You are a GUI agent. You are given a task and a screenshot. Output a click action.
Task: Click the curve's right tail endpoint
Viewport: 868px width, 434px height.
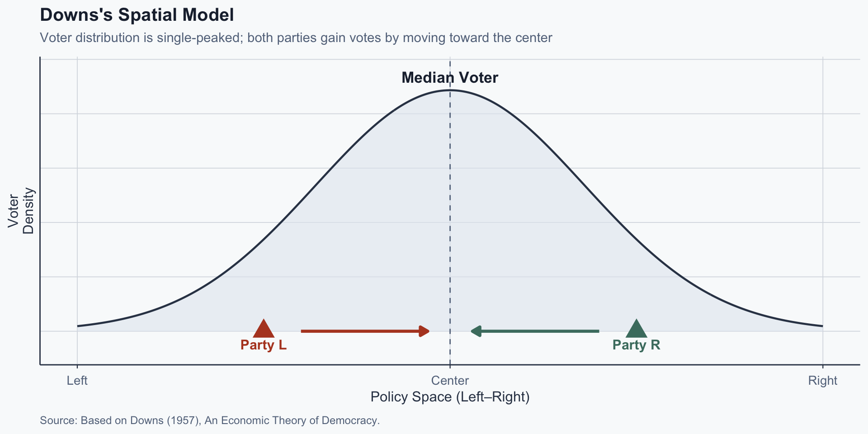tap(822, 326)
